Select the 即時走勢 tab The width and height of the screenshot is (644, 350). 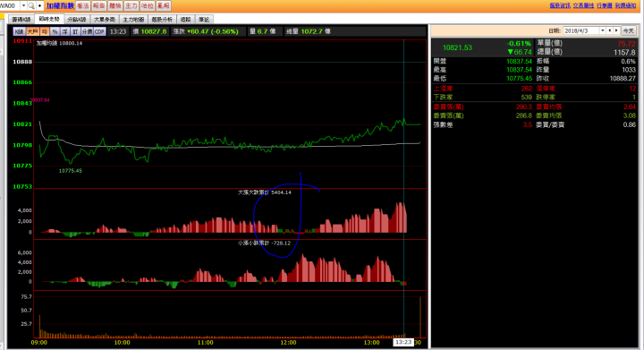(49, 19)
